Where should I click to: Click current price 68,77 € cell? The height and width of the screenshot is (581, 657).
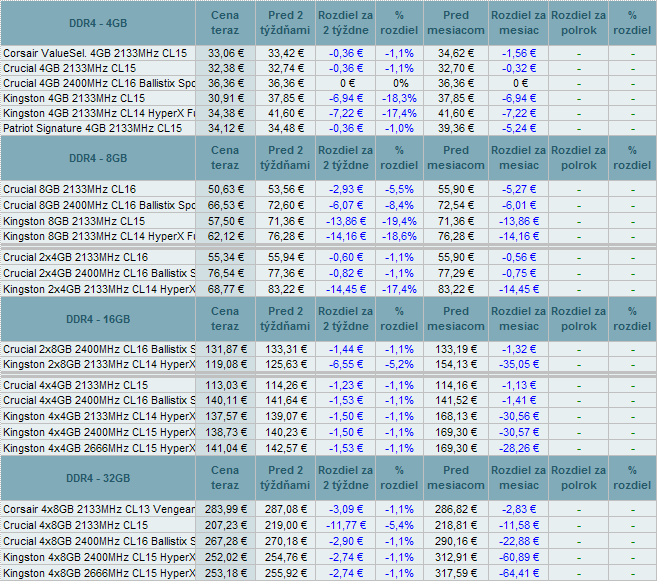click(225, 289)
